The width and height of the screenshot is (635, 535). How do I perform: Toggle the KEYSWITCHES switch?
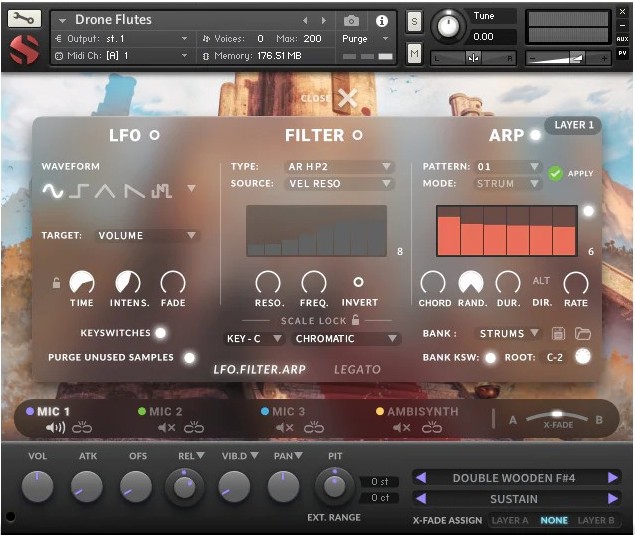point(161,333)
